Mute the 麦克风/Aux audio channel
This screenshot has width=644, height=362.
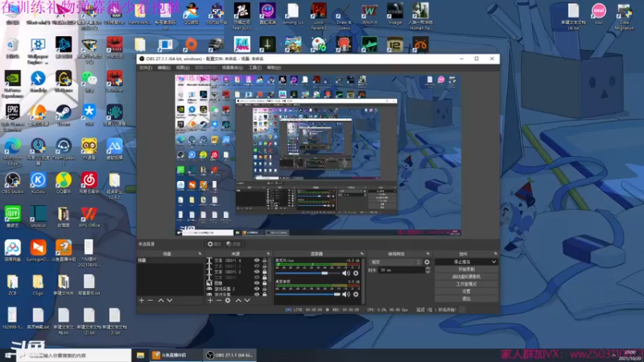[346, 273]
